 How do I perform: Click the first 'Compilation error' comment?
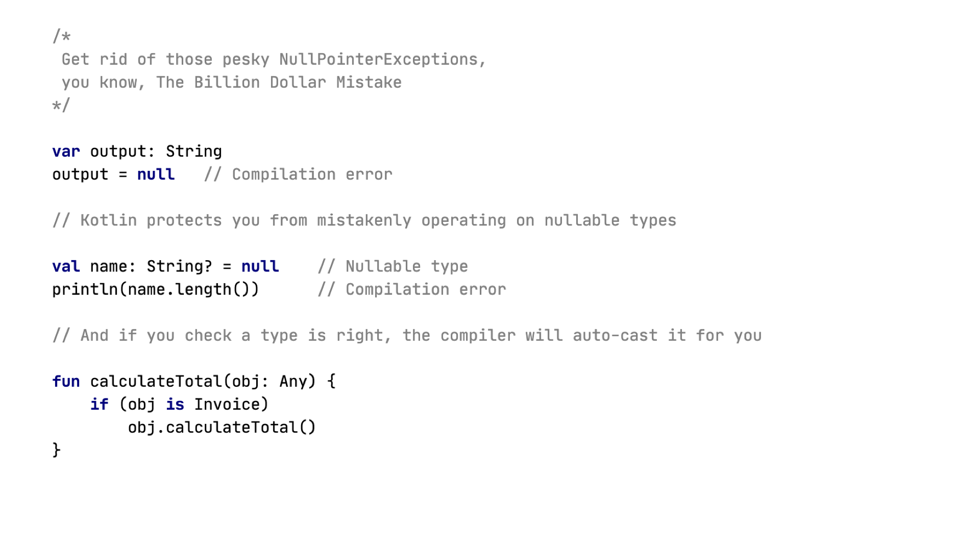coord(298,174)
